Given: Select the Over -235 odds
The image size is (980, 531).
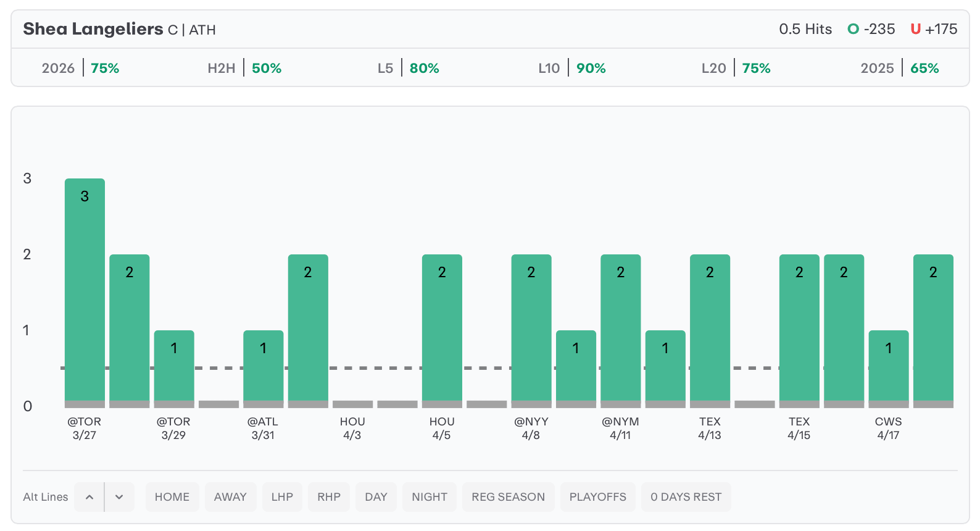Looking at the screenshot, I should 871,29.
